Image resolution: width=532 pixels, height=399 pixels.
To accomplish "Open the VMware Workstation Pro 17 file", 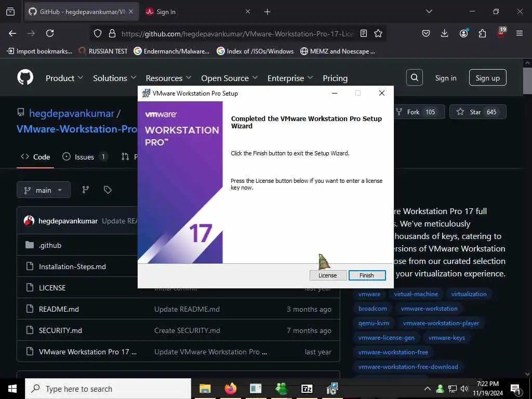I will [87, 352].
